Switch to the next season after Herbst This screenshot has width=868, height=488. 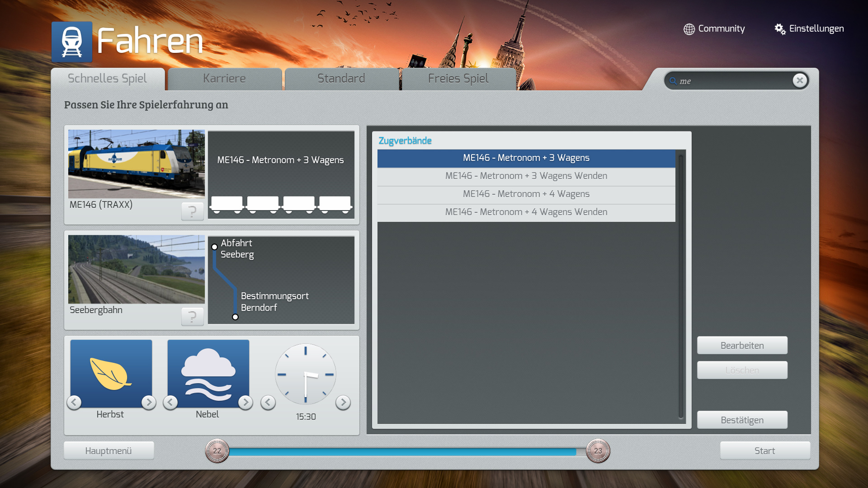pos(148,402)
